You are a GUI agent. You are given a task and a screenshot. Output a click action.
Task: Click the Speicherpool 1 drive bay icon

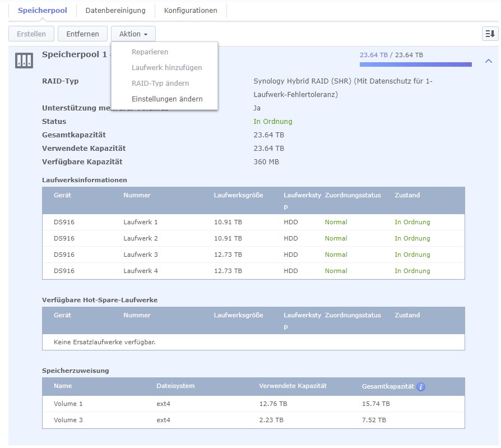point(24,61)
